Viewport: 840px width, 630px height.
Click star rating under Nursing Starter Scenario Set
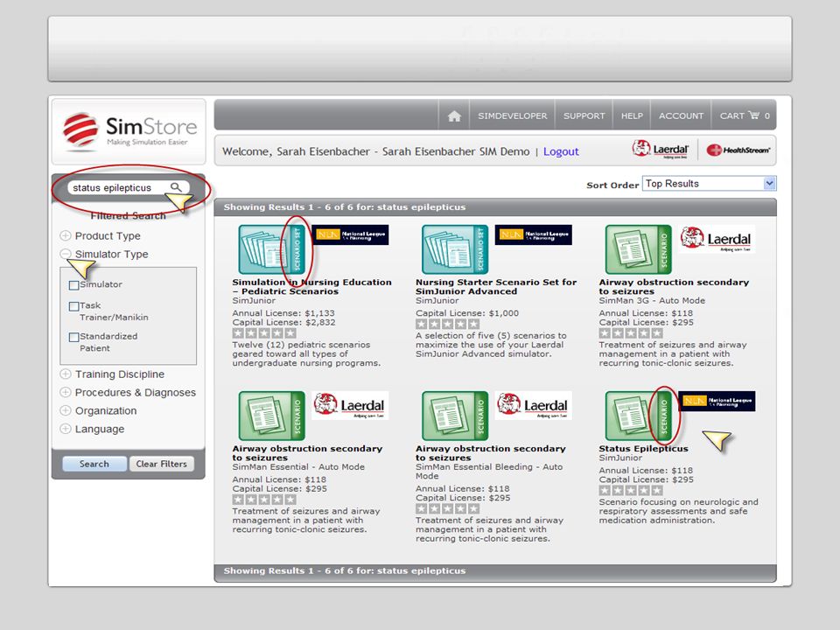point(447,324)
